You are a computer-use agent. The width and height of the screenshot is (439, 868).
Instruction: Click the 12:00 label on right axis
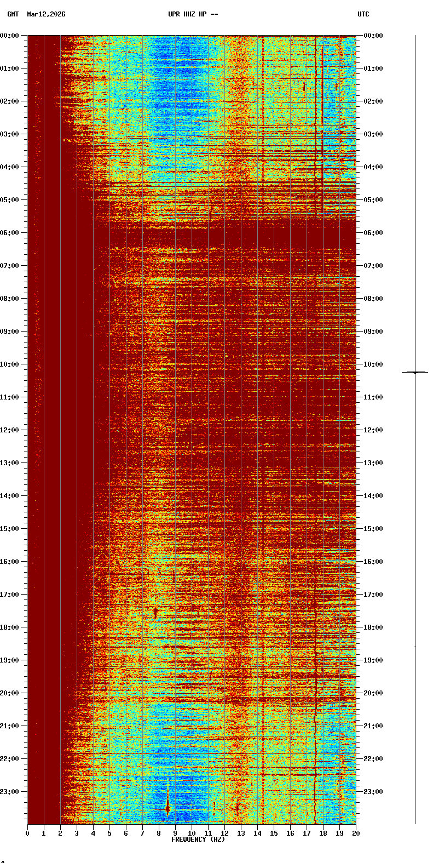[373, 430]
